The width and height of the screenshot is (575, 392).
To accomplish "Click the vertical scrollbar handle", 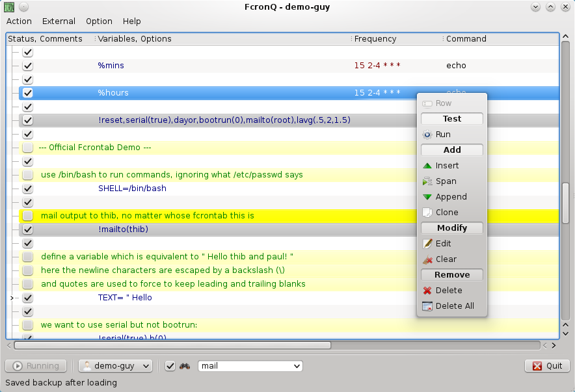I will [x=565, y=203].
